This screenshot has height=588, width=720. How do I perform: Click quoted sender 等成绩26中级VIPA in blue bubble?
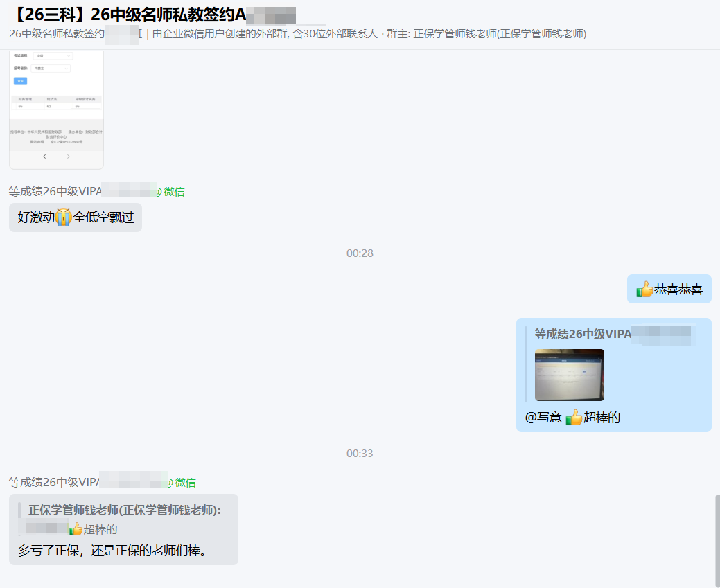pos(583,334)
